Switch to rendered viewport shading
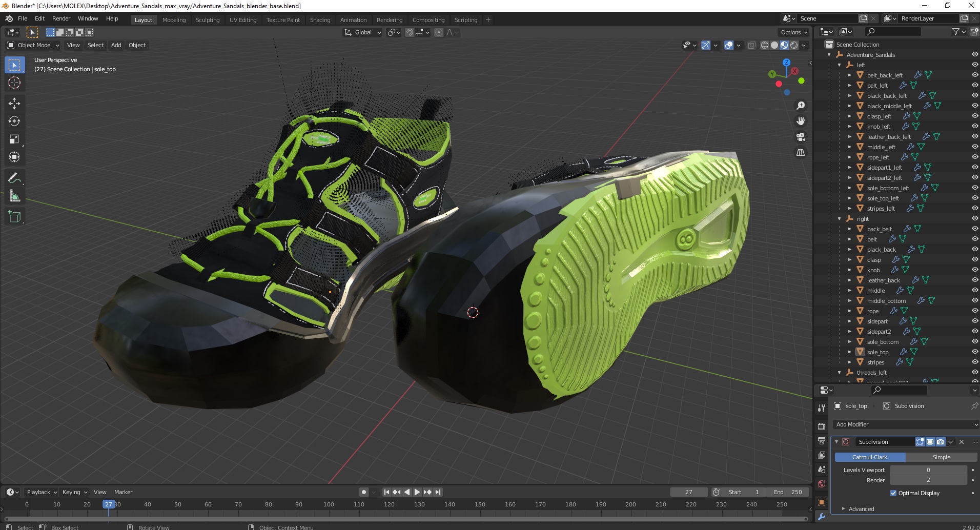Viewport: 980px width, 530px height. click(794, 45)
